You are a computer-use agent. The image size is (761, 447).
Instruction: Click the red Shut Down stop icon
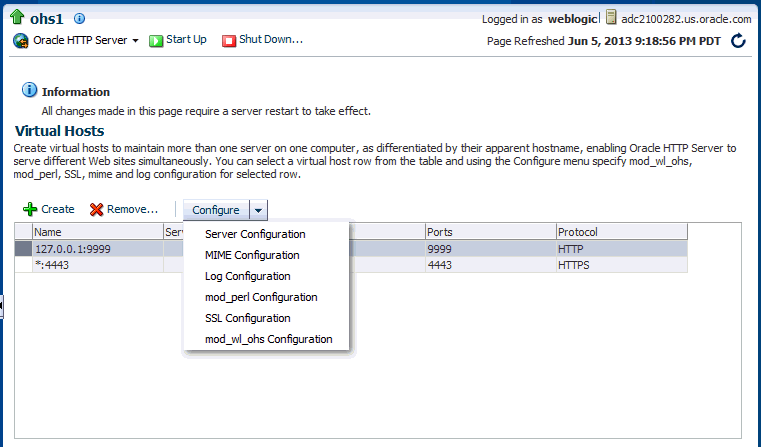click(229, 41)
